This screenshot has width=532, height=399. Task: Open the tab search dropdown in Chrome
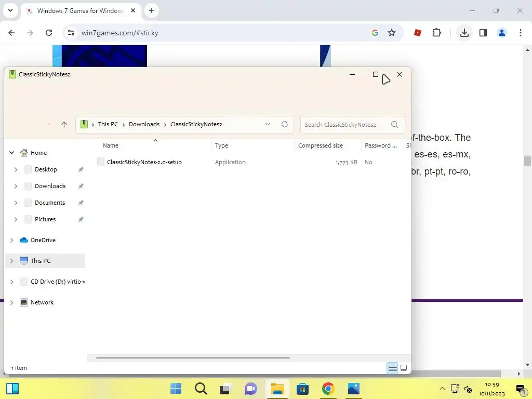point(10,10)
